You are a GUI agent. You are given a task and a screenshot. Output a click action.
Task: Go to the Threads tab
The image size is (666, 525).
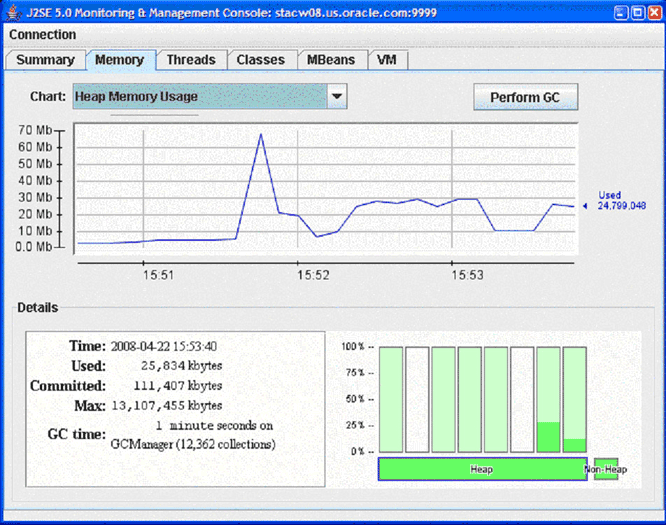tap(191, 60)
